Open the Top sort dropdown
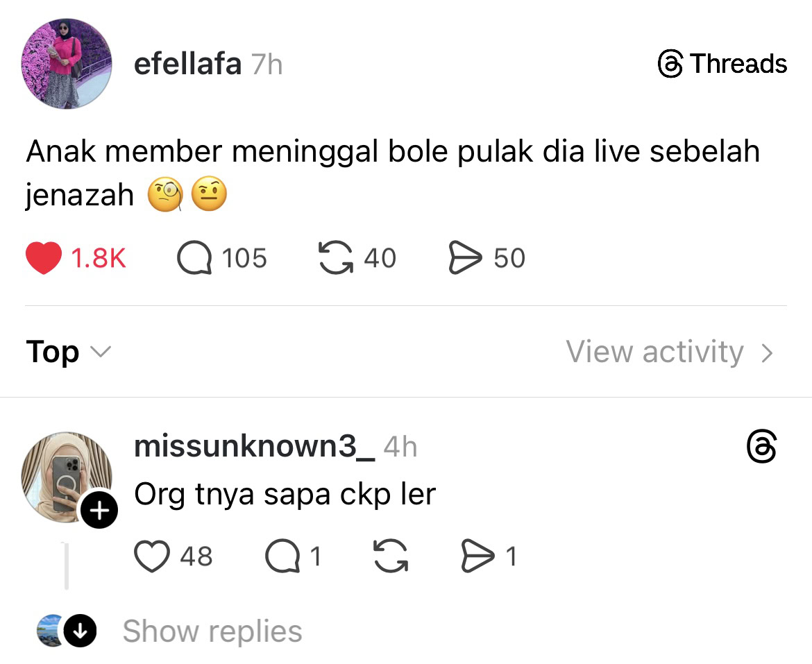Viewport: 812px width, 664px height. (x=68, y=352)
